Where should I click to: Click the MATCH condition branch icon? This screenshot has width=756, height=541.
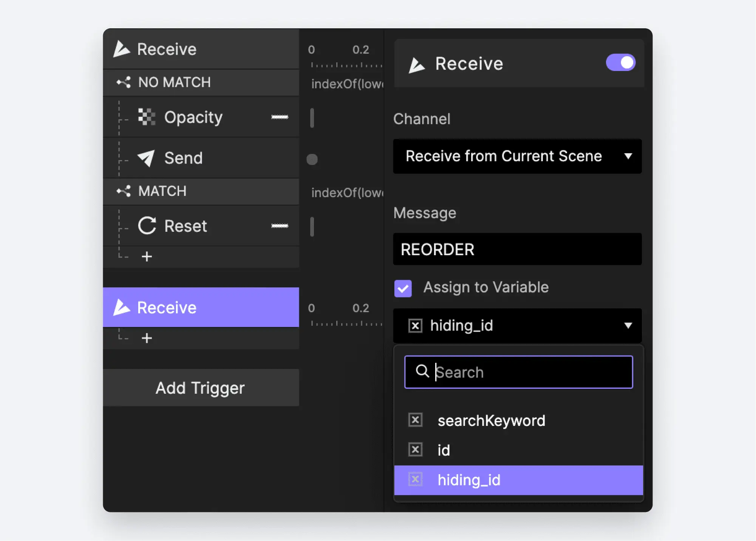(x=124, y=191)
